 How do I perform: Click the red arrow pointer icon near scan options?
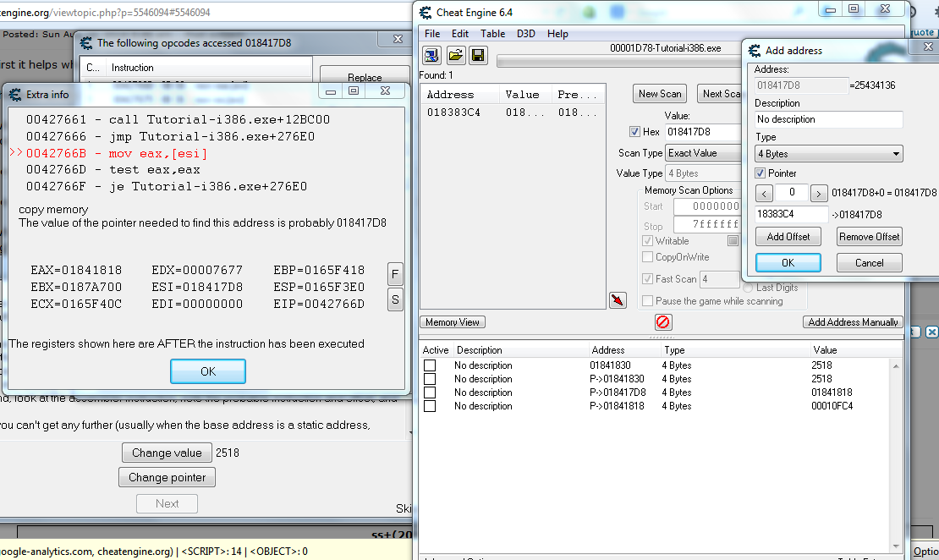pyautogui.click(x=617, y=300)
